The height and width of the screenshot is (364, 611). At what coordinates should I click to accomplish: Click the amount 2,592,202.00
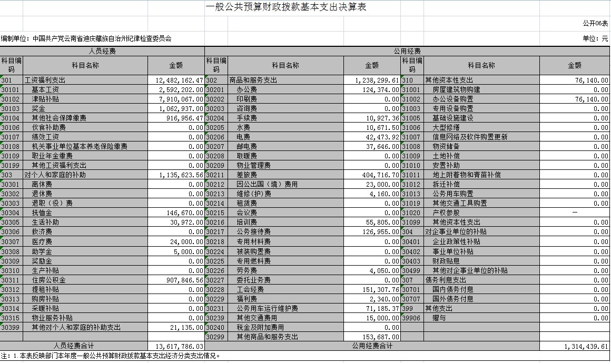[176, 89]
